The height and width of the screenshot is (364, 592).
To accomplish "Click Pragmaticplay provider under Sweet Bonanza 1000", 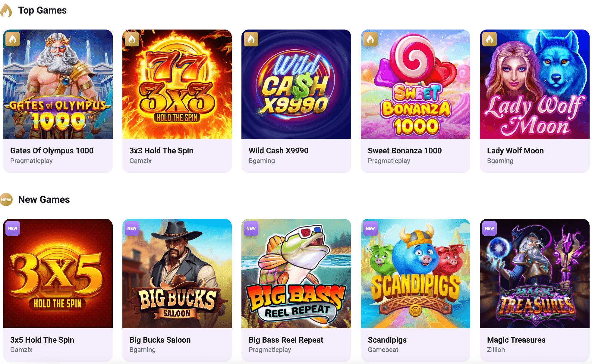I will [389, 161].
